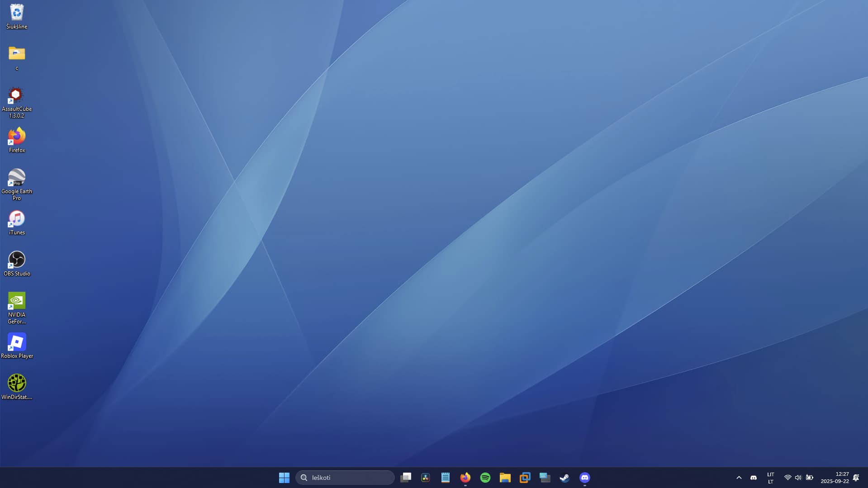The height and width of the screenshot is (488, 868).
Task: Launch Steam from the taskbar
Action: coord(564,478)
